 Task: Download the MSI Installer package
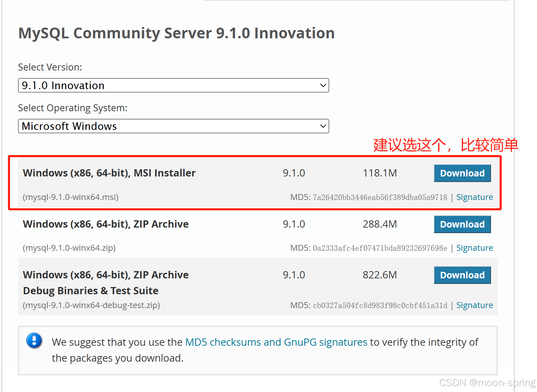pyautogui.click(x=462, y=173)
